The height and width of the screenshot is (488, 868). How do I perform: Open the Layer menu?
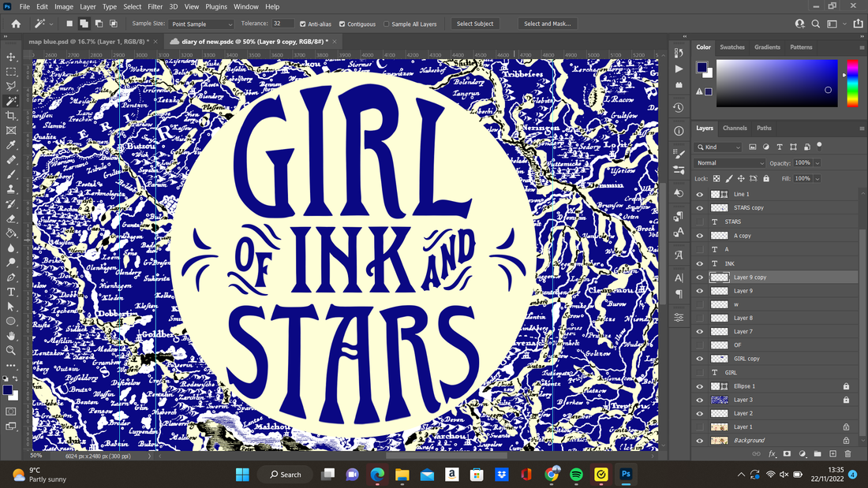coord(88,6)
